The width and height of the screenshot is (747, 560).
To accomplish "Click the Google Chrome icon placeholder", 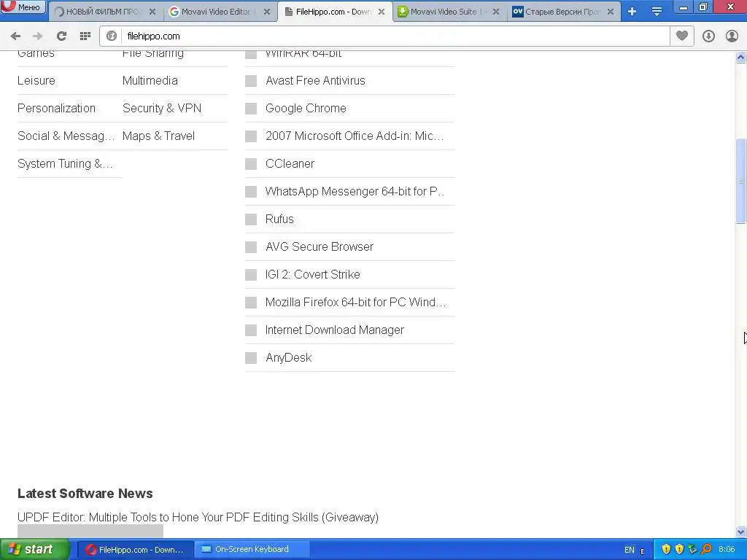I will pos(251,109).
